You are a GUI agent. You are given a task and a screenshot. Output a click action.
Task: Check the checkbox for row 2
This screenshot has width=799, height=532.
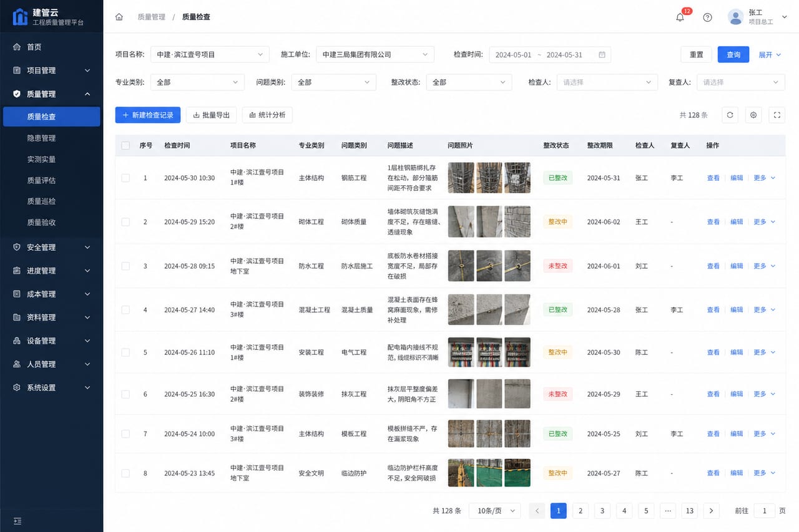click(x=125, y=222)
